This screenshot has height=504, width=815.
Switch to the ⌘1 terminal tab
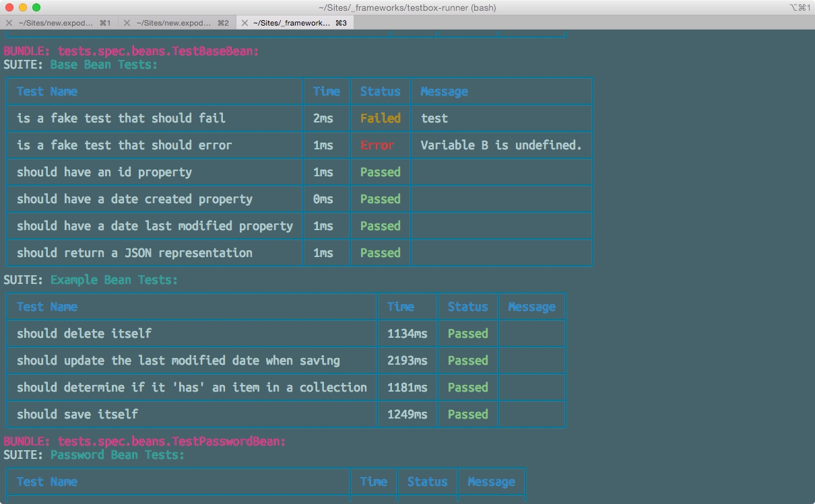pos(61,23)
